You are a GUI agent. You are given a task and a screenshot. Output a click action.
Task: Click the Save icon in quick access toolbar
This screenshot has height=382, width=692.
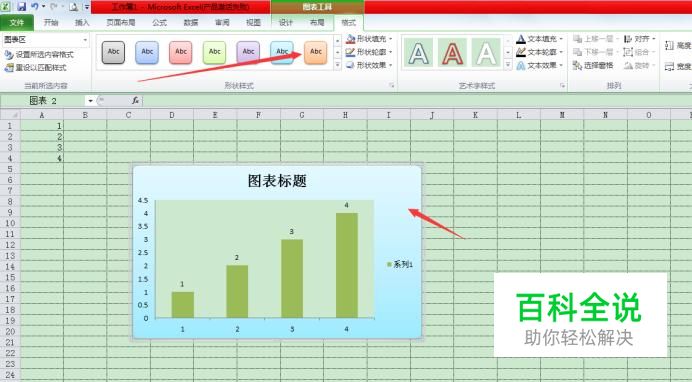(x=22, y=7)
